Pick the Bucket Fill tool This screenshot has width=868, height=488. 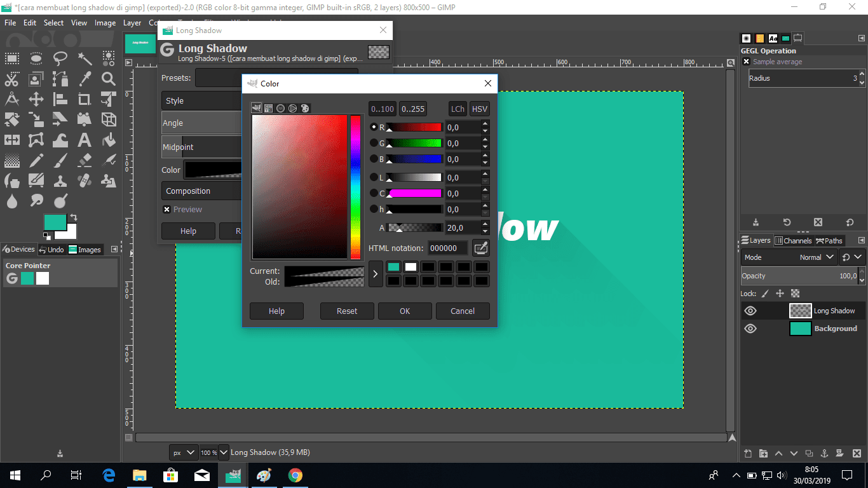109,139
